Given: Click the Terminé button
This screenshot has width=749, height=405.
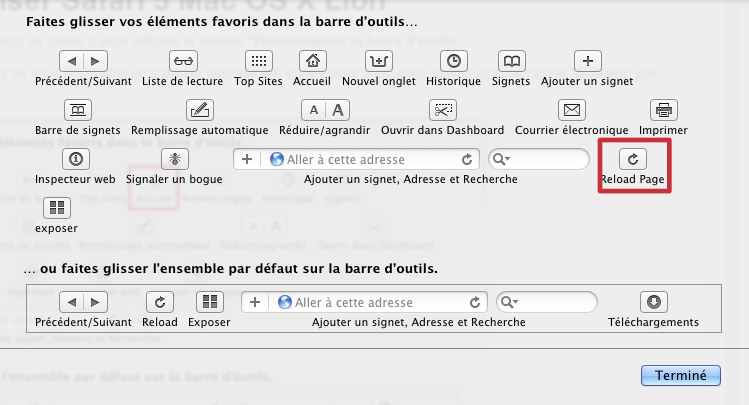Looking at the screenshot, I should point(681,375).
